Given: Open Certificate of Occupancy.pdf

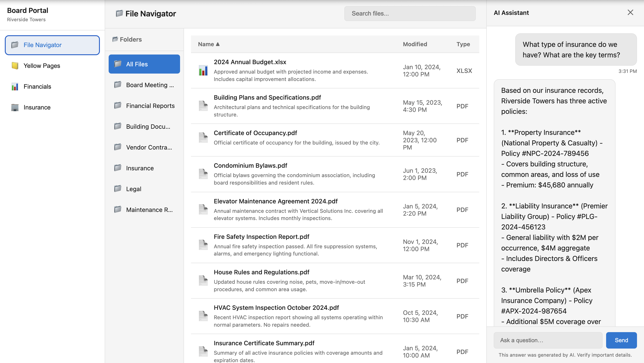Looking at the screenshot, I should 255,133.
